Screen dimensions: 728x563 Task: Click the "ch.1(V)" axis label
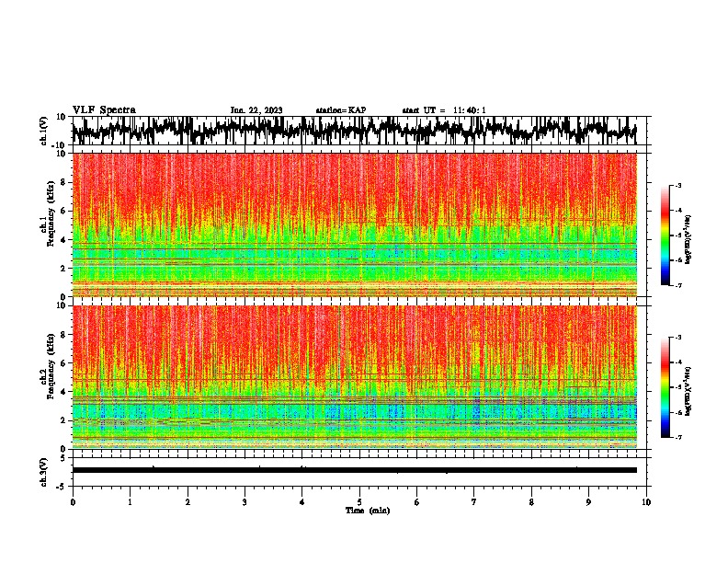click(x=44, y=131)
